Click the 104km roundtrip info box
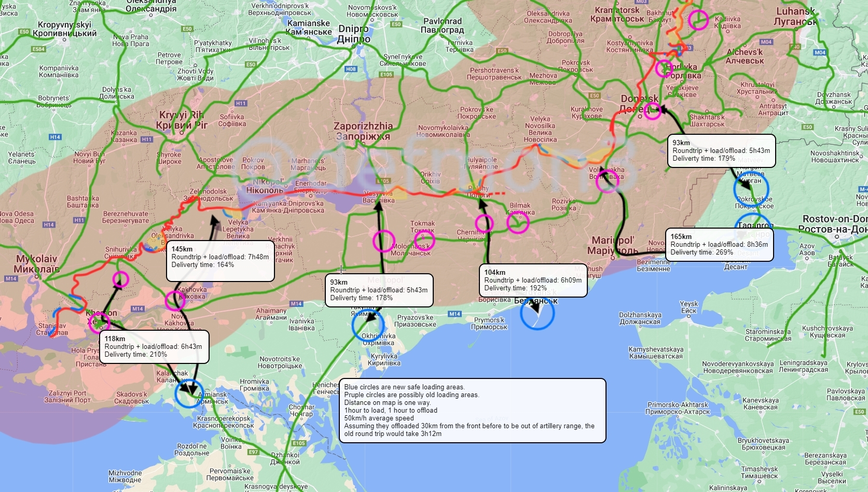868x492 pixels. coord(533,280)
